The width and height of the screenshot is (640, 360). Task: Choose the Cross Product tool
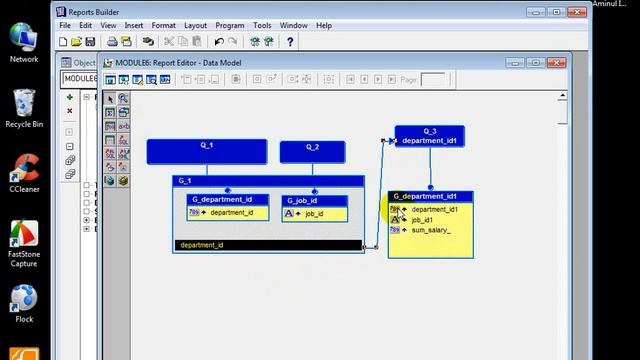click(x=123, y=126)
